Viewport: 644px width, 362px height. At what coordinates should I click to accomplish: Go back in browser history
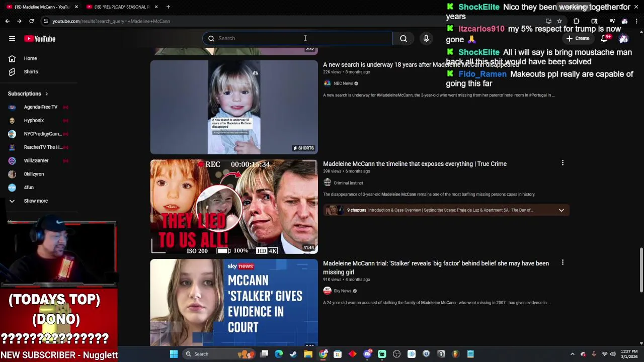(x=7, y=21)
